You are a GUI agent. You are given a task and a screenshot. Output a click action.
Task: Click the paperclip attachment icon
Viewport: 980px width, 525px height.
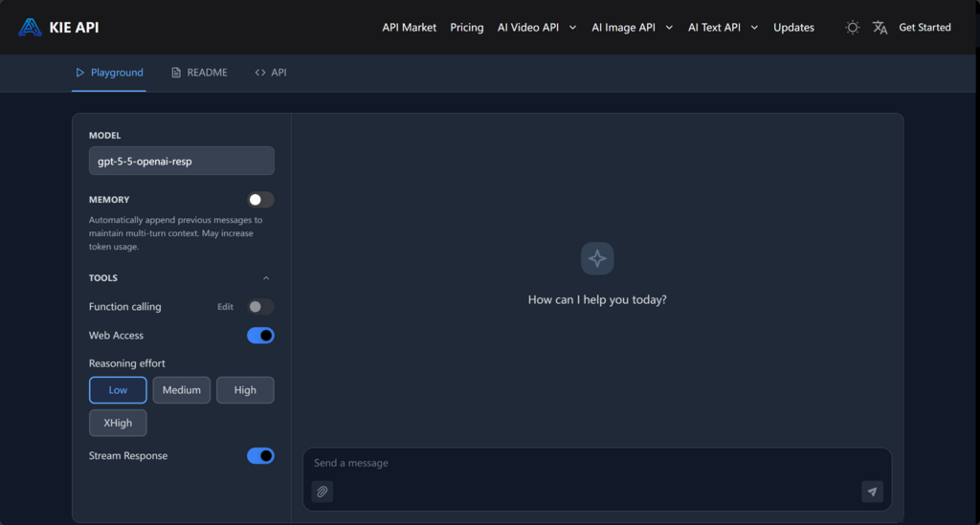323,492
